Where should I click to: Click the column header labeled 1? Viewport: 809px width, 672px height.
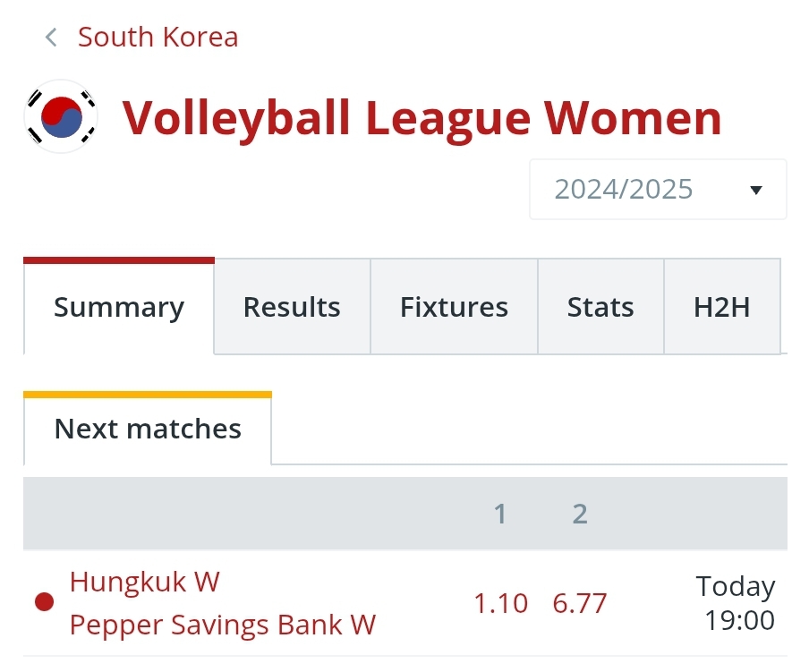point(500,514)
